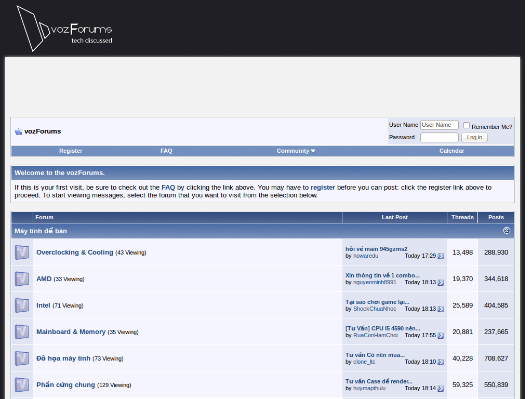532x399 pixels.
Task: Click forum status icon for Intel
Action: (22, 305)
